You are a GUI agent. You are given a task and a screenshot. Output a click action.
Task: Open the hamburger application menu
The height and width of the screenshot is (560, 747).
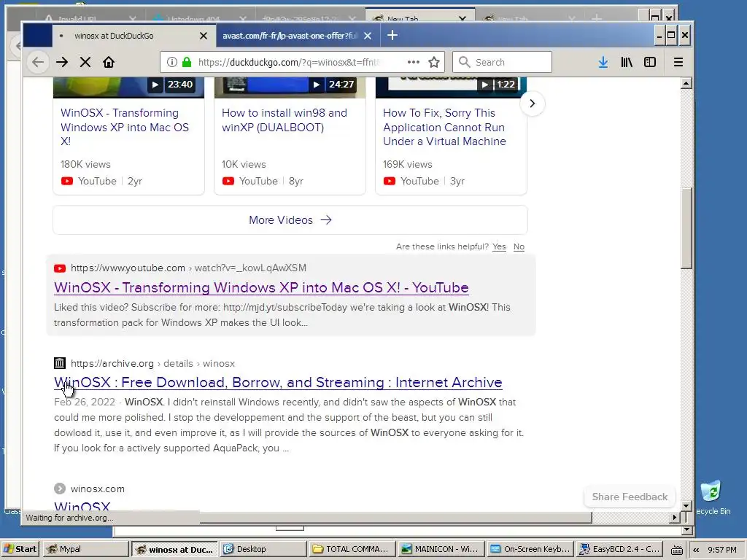[x=678, y=62]
